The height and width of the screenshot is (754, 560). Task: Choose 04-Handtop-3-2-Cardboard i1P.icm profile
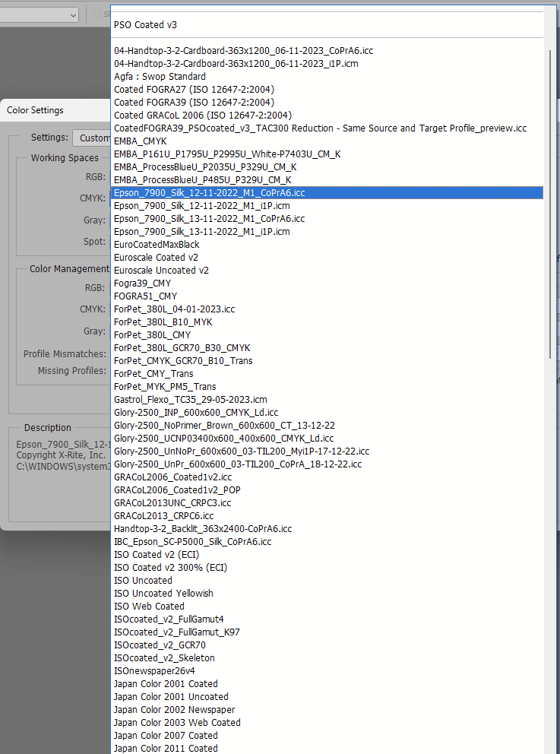327,64
